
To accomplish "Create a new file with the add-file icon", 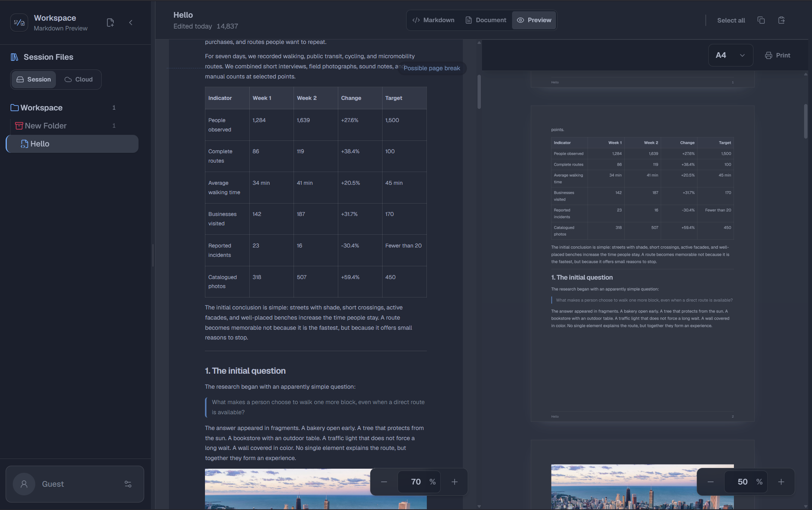I will tap(110, 23).
